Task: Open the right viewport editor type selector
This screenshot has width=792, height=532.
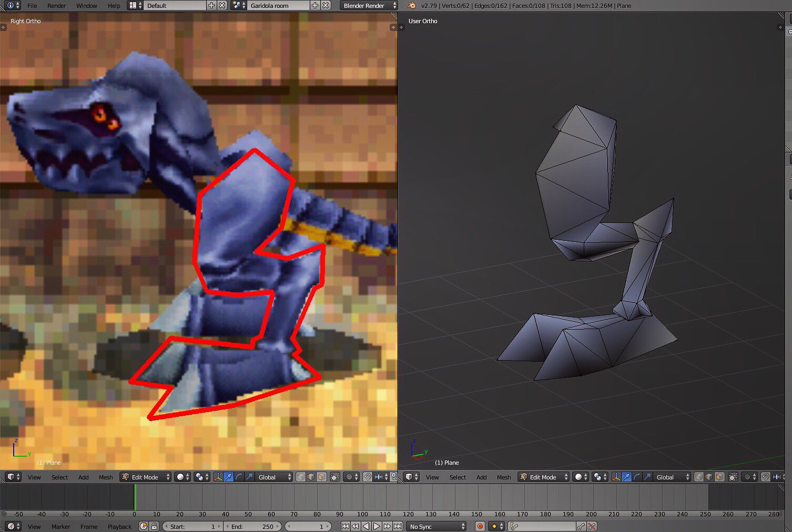Action: (411, 477)
